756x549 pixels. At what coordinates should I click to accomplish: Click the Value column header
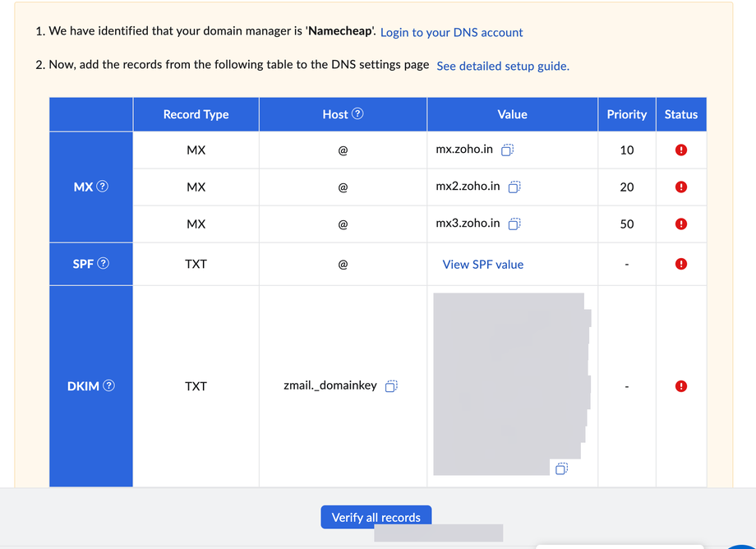click(x=512, y=114)
